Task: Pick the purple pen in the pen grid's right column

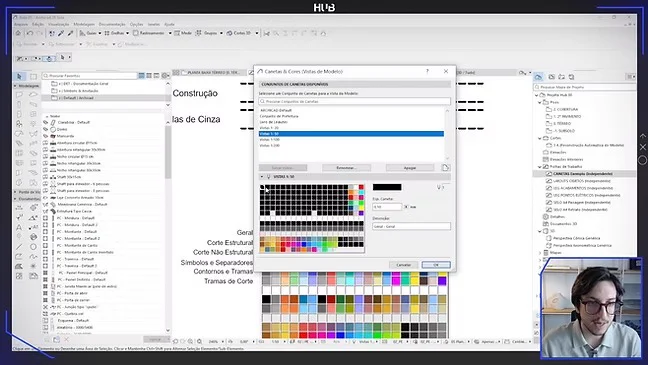Action: click(361, 213)
